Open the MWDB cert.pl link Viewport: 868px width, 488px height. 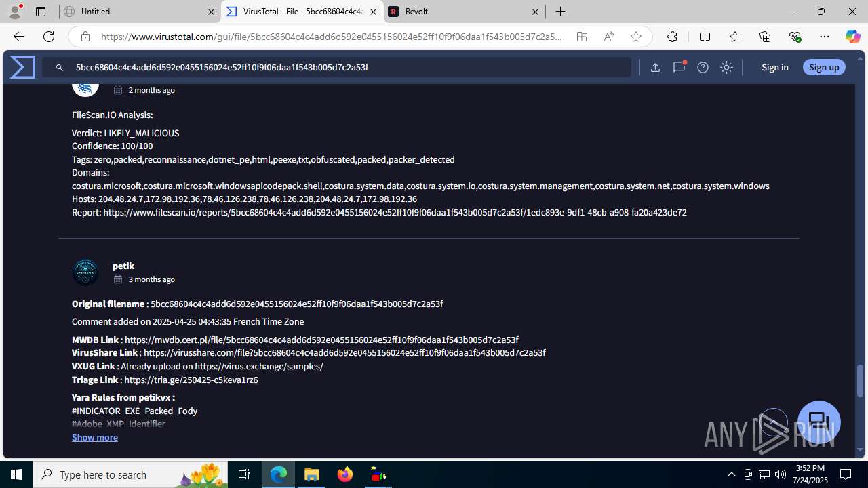coord(321,340)
